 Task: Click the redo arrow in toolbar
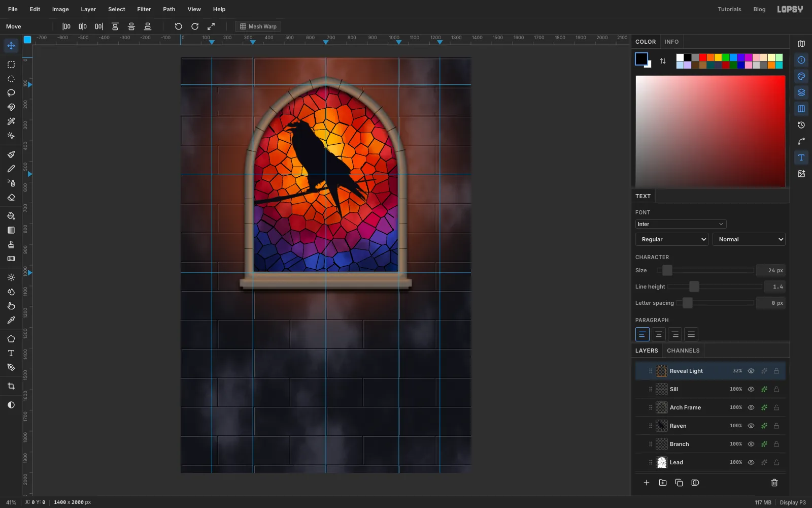195,26
